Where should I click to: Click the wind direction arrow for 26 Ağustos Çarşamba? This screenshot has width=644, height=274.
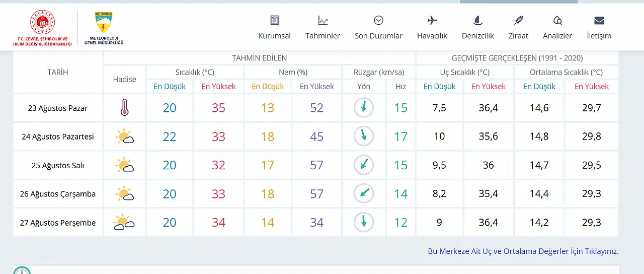tap(364, 193)
